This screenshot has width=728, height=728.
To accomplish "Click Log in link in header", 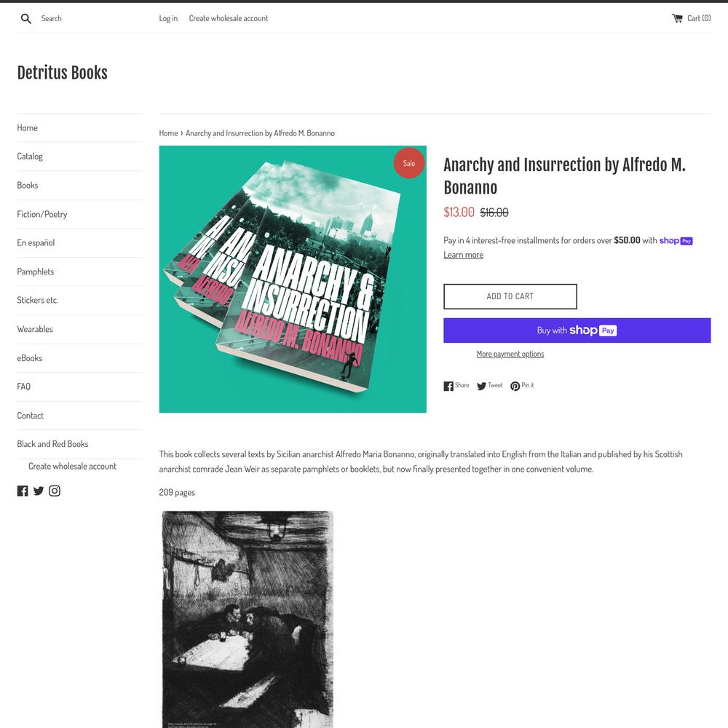I will (x=168, y=18).
